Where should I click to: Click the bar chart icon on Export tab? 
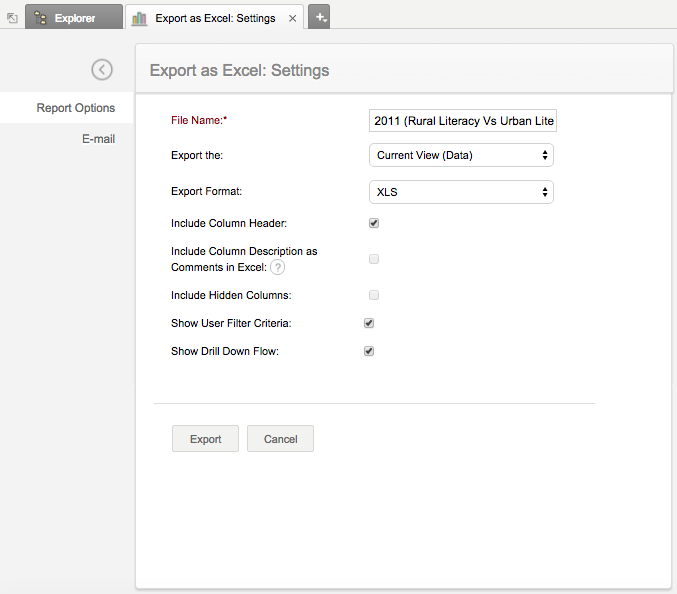tap(139, 18)
